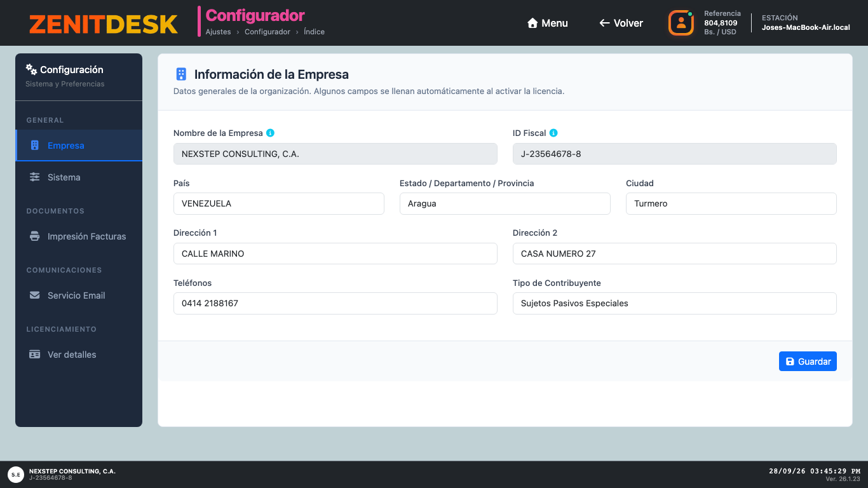Click the sliders icon beside Sistema

click(x=35, y=177)
